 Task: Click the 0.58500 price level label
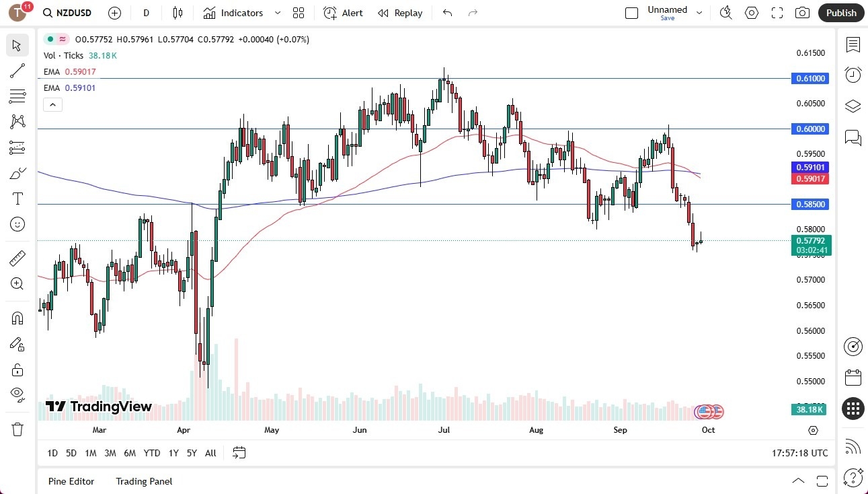tap(810, 204)
